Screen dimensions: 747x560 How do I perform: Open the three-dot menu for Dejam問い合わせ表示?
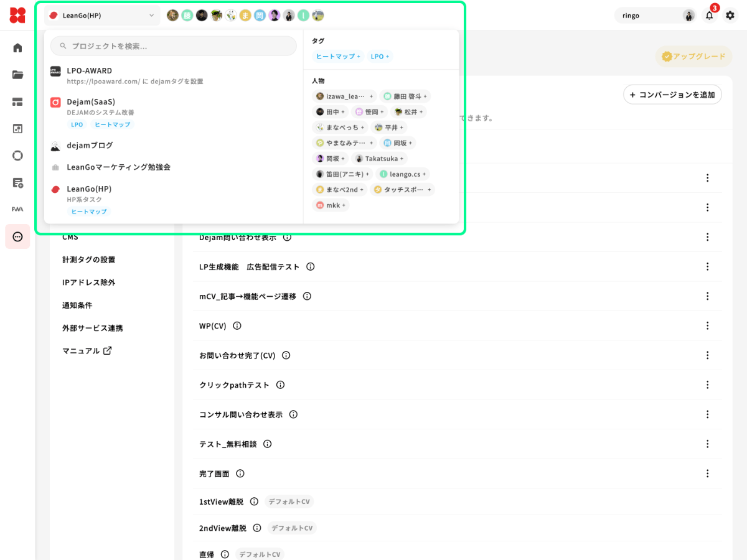click(707, 237)
